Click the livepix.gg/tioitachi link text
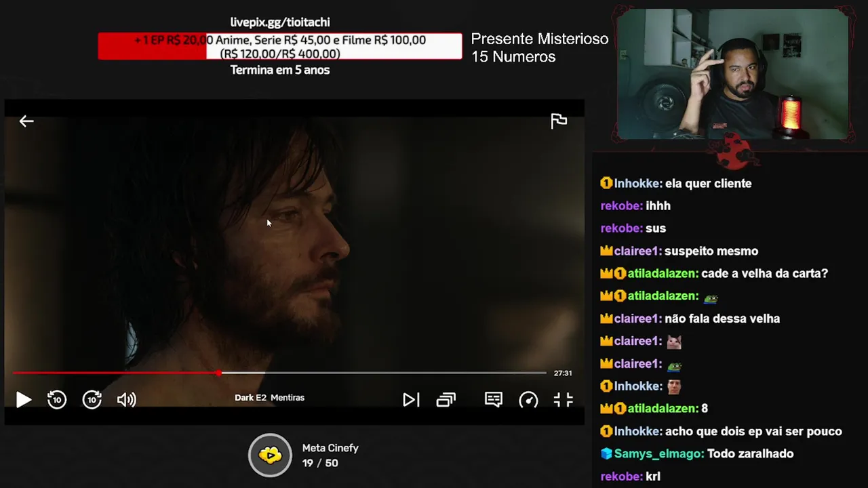The image size is (868, 488). coord(280,22)
